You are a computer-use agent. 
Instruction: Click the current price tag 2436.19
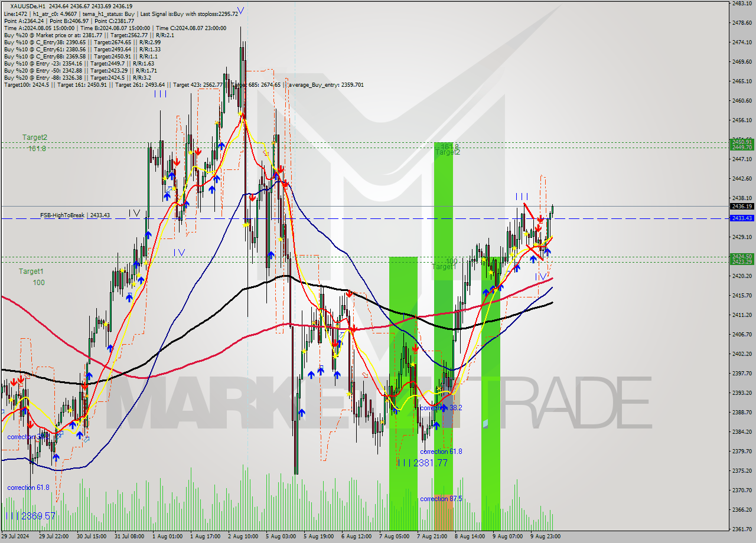coord(742,207)
